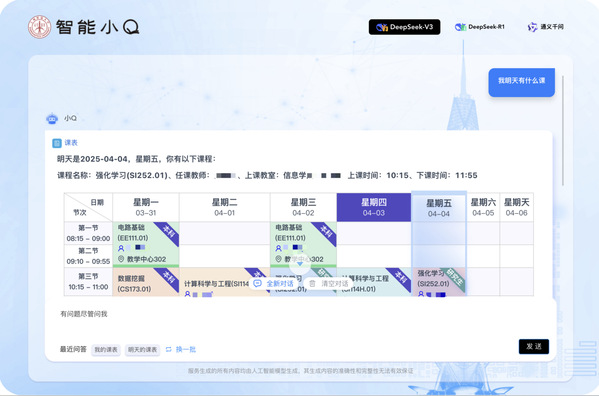This screenshot has width=599, height=396.
Task: Click the 小Q robot avatar icon
Action: coord(52,118)
